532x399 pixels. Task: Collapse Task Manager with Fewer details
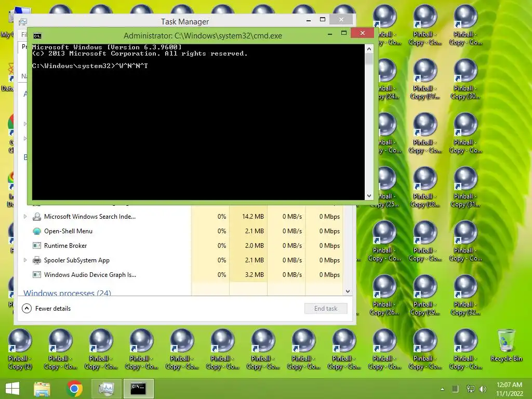pyautogui.click(x=46, y=309)
